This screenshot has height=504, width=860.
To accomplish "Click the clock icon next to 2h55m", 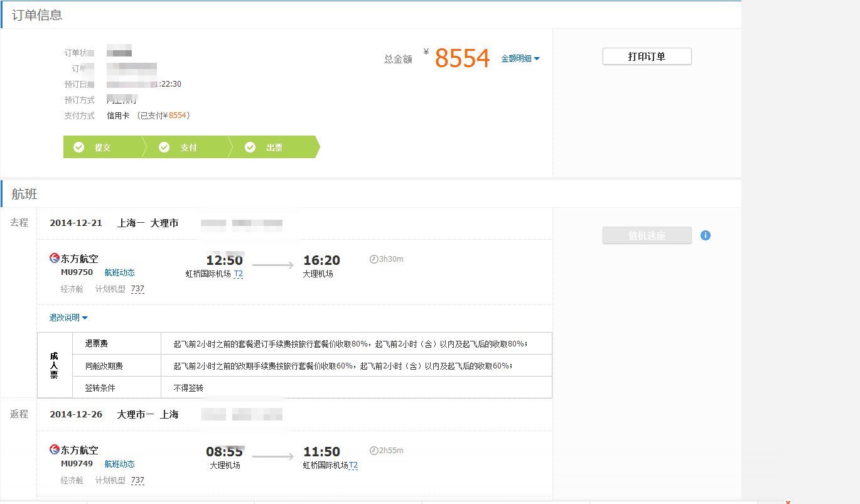I will click(x=374, y=451).
